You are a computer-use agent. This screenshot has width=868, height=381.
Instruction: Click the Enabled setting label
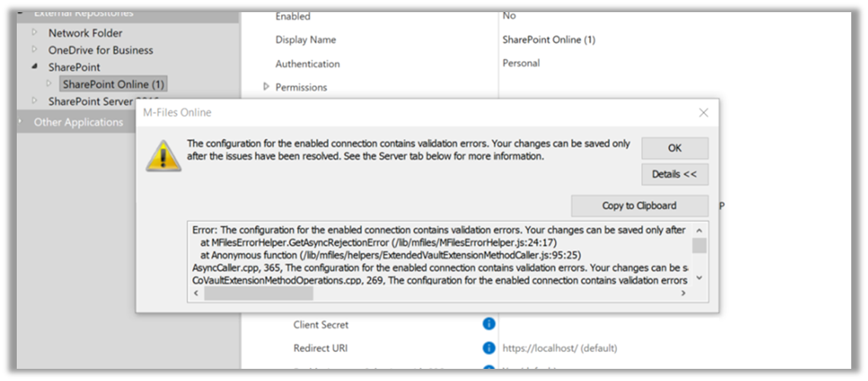[x=293, y=17]
